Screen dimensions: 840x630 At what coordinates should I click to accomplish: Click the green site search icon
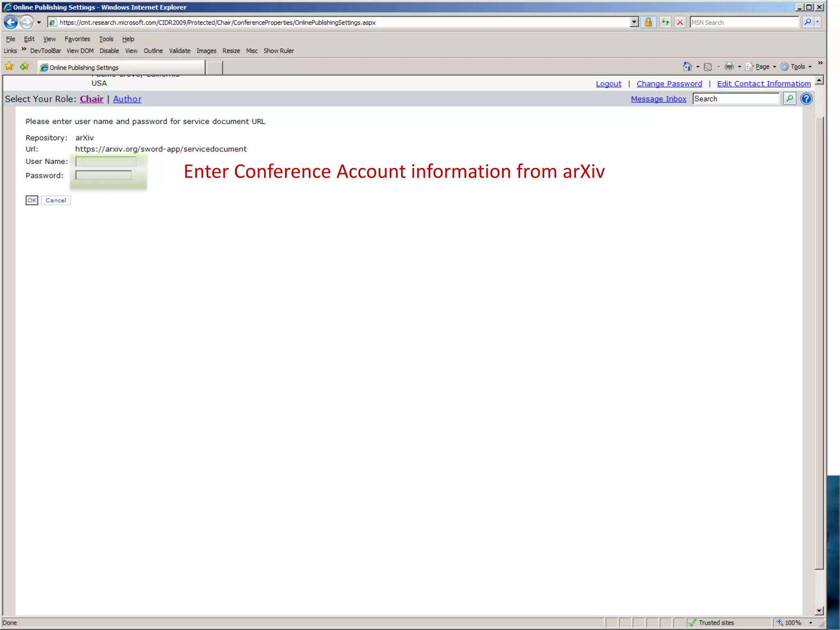point(790,99)
